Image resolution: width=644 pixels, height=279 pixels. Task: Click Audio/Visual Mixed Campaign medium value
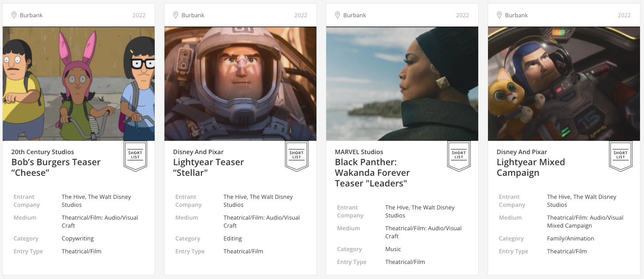coord(585,221)
